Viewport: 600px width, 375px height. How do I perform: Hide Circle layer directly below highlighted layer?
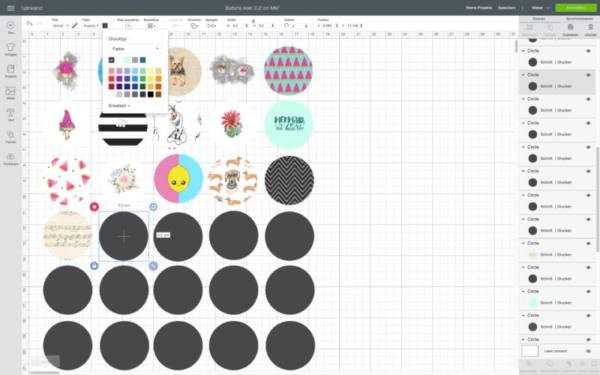tap(589, 99)
